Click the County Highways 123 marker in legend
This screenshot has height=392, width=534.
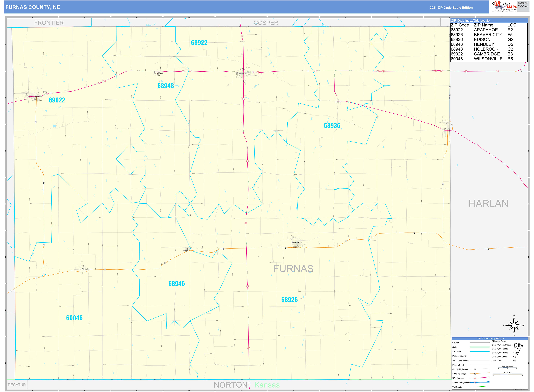475,369
